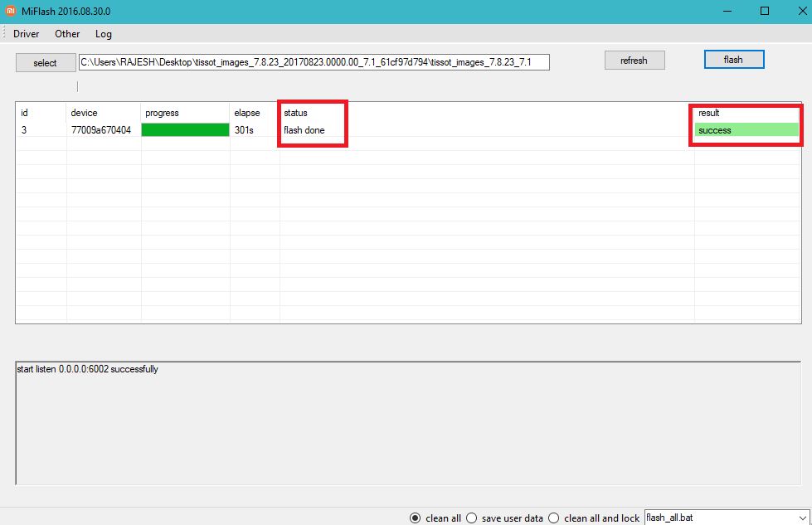Click the flash button
Screen dimensions: 812x525
(x=734, y=60)
